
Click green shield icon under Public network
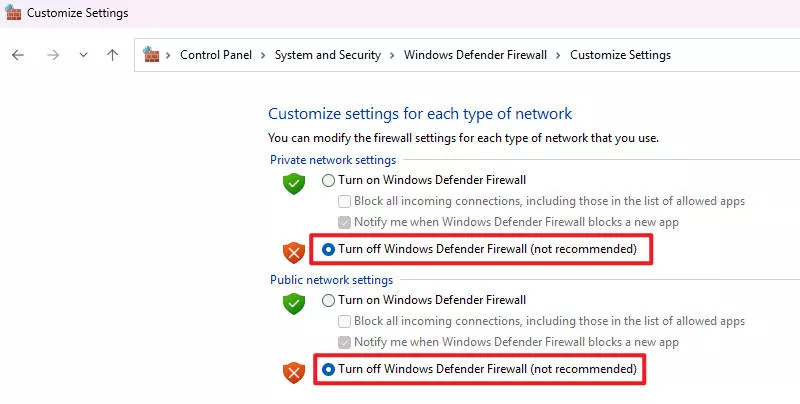pyautogui.click(x=293, y=303)
